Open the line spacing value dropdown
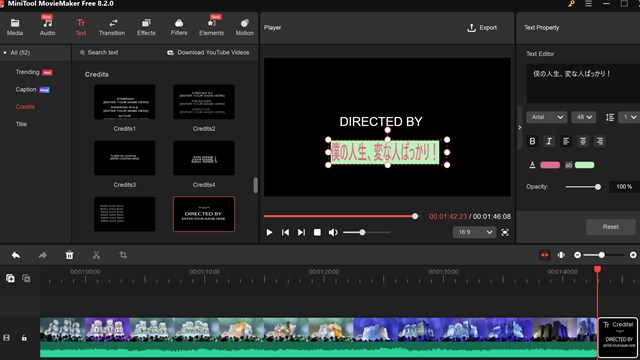640x360 pixels. [x=629, y=117]
